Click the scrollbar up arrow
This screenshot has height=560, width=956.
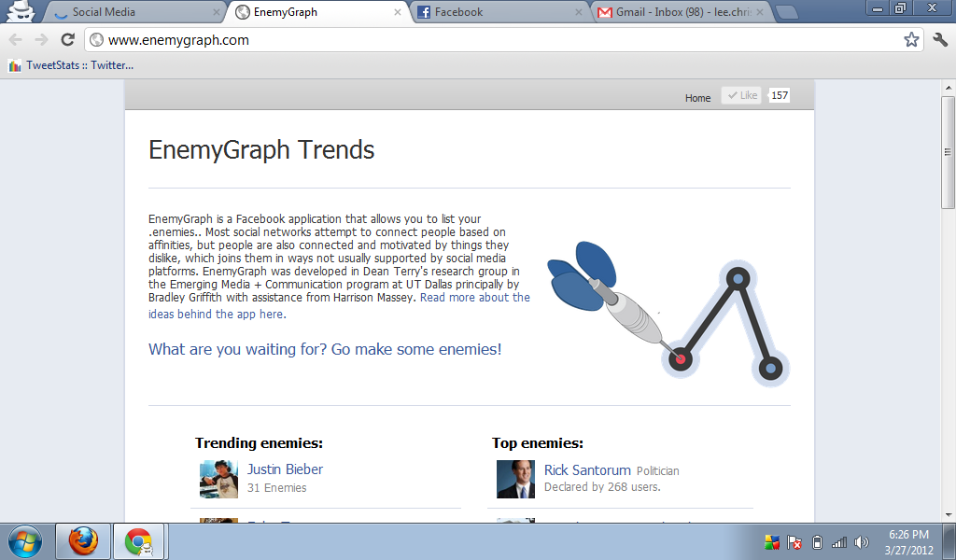pyautogui.click(x=949, y=88)
